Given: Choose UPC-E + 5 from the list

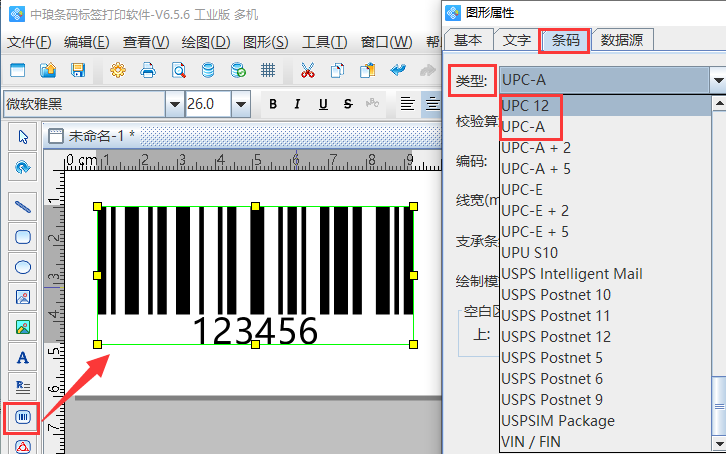Looking at the screenshot, I should pos(606,231).
